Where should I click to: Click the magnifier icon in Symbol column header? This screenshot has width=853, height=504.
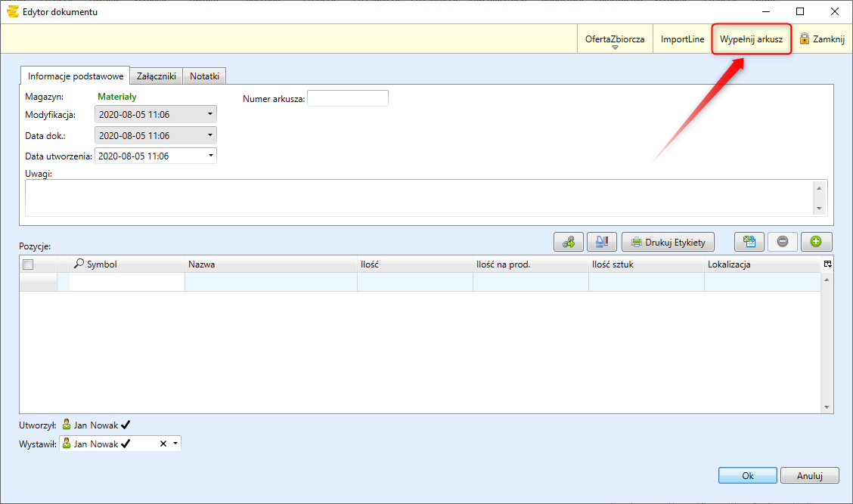pyautogui.click(x=79, y=264)
